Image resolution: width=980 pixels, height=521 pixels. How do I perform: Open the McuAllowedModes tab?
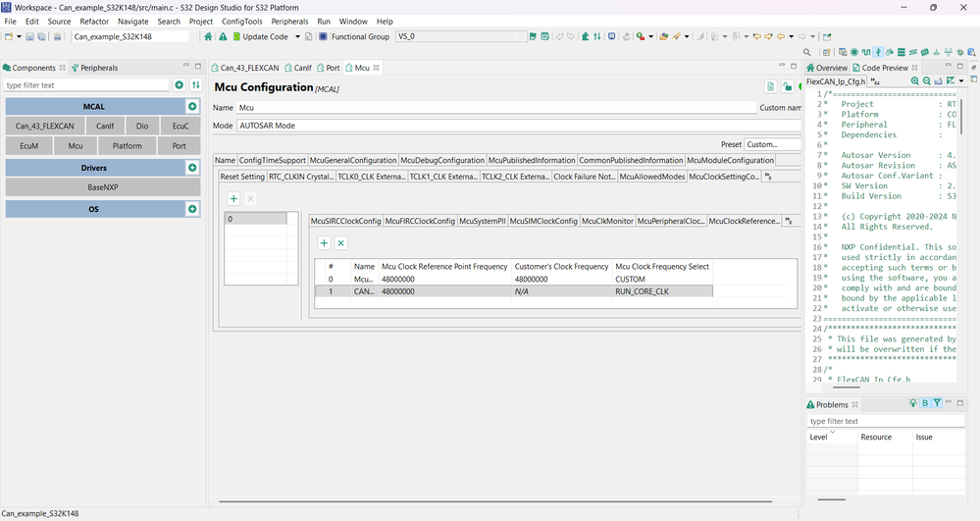(x=652, y=177)
